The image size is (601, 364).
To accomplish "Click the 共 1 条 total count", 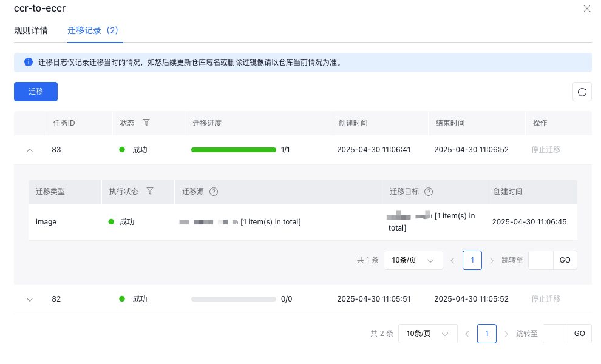I will (x=367, y=260).
